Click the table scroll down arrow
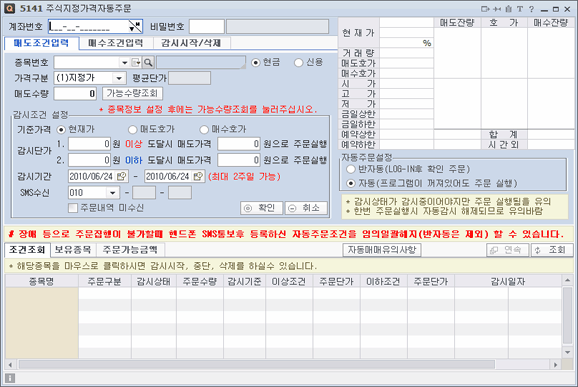This screenshot has height=387, width=578. click(567, 352)
